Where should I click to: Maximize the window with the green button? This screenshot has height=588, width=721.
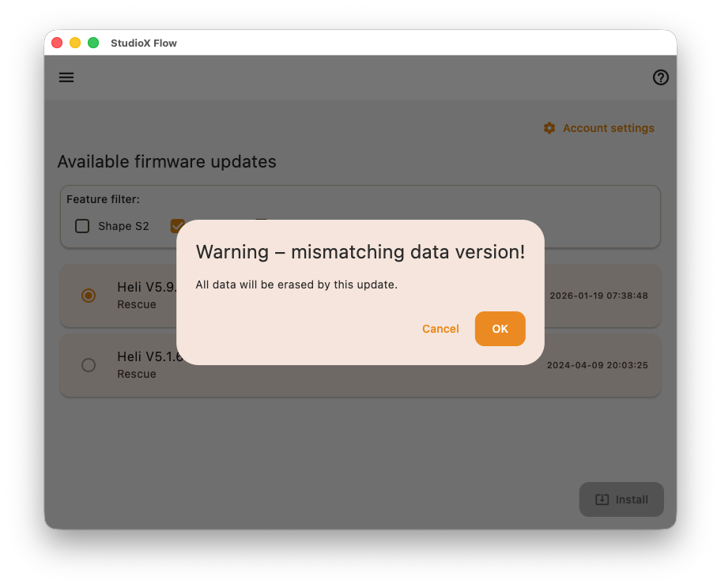coord(93,43)
